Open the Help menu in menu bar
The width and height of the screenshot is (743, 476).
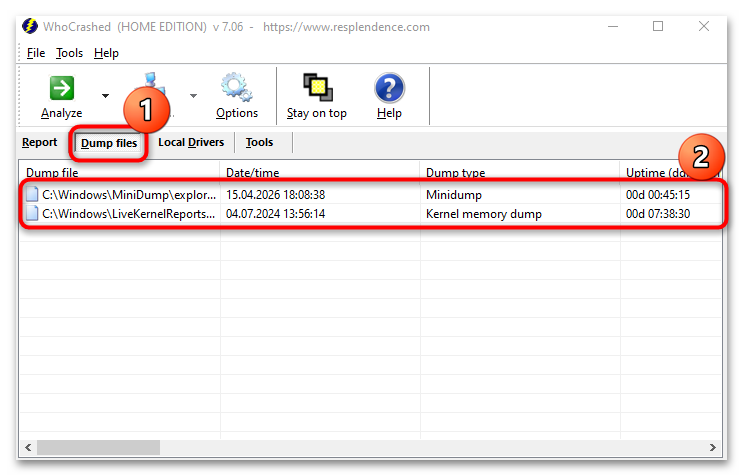coord(106,53)
